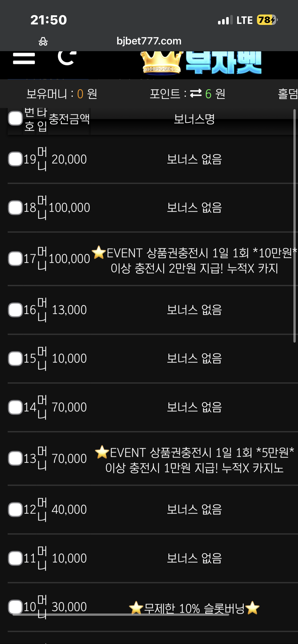
Task: Open the hamburger menu
Action: (24, 58)
